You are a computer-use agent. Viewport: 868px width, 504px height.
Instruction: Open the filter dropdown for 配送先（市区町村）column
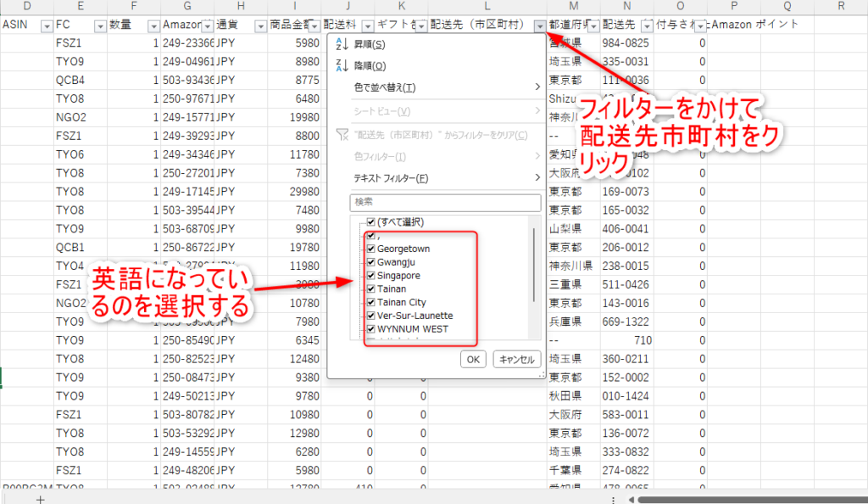(540, 25)
